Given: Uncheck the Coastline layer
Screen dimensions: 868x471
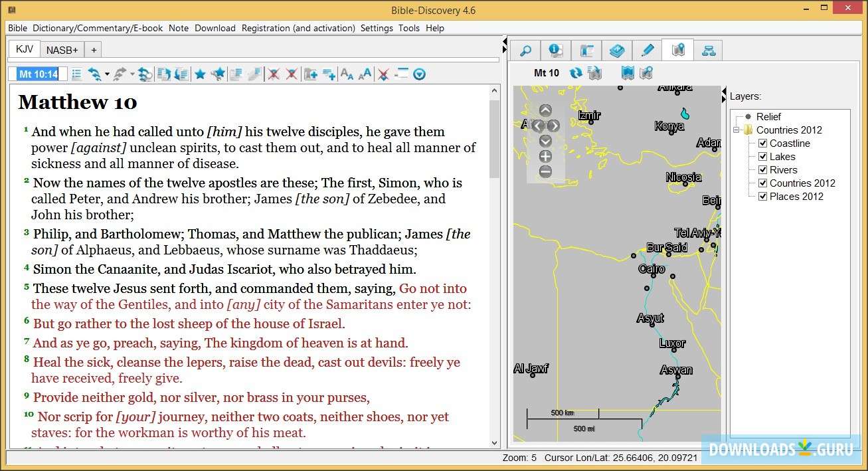Looking at the screenshot, I should pos(763,143).
